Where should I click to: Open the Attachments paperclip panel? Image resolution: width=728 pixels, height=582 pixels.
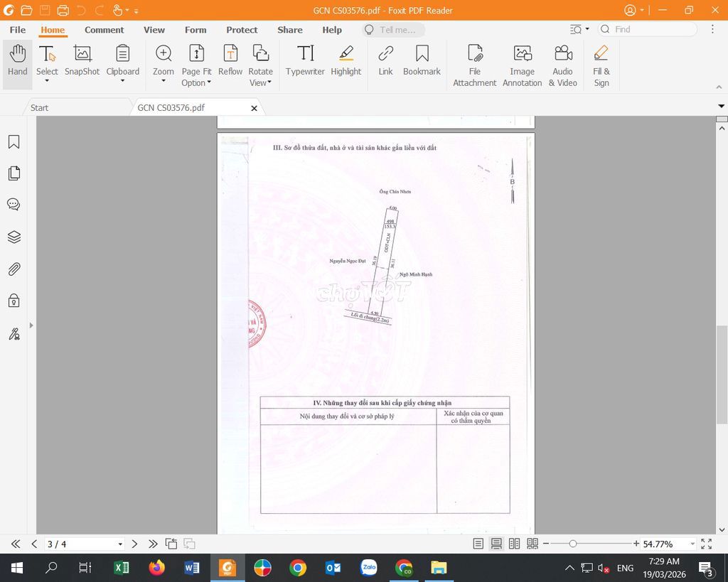coord(14,269)
